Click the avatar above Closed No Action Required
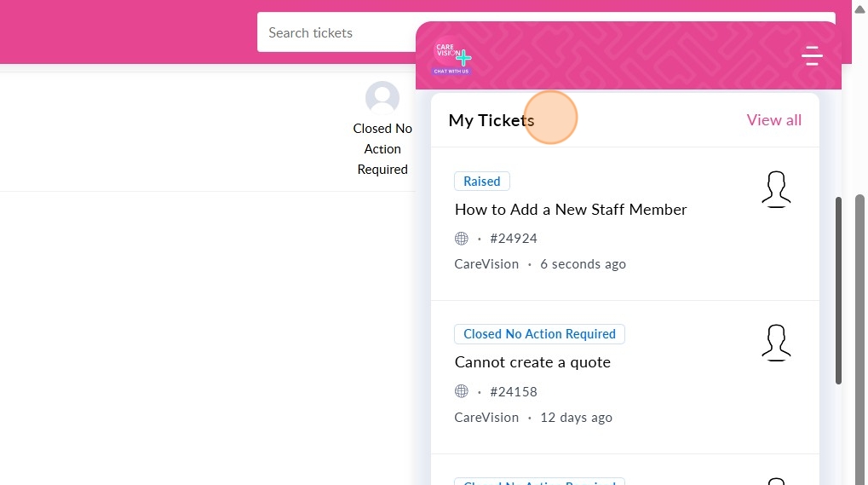The height and width of the screenshot is (485, 868). (x=382, y=98)
